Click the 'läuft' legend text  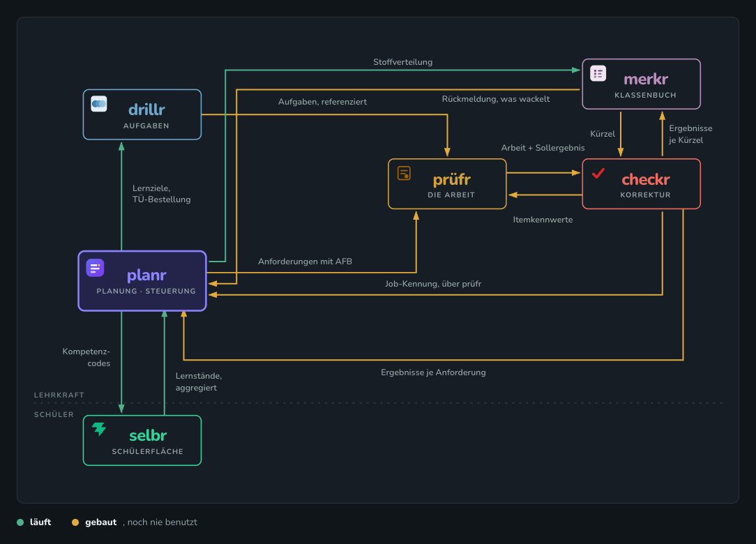pos(40,522)
